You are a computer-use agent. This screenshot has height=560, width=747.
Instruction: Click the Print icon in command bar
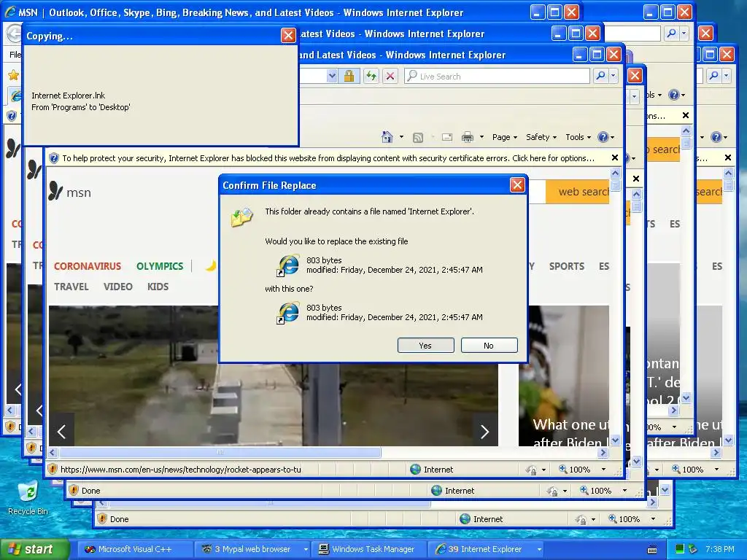(x=468, y=137)
